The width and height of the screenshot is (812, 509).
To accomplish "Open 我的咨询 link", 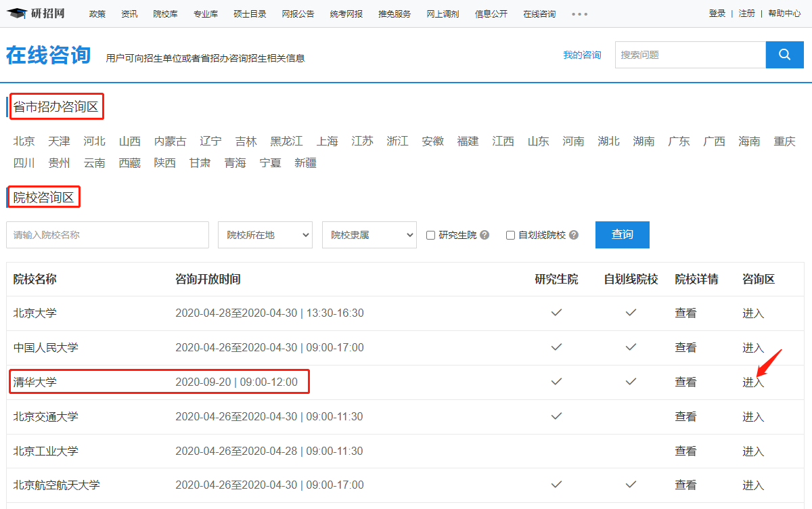I will pyautogui.click(x=582, y=55).
